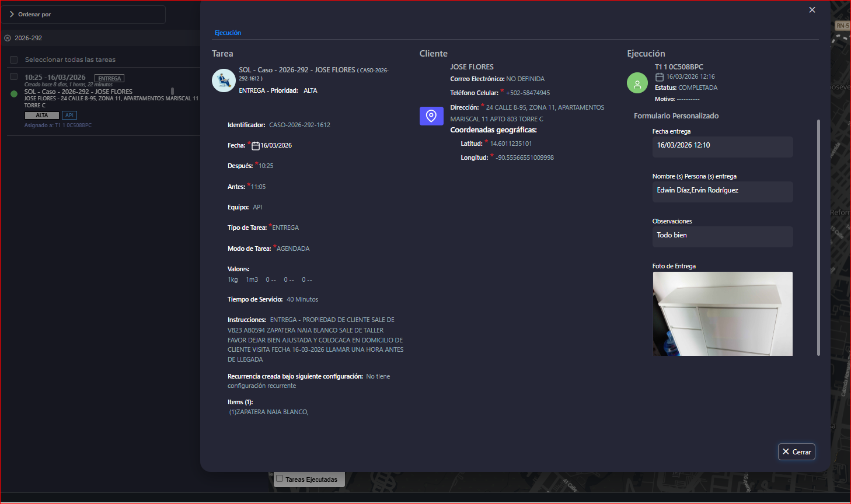This screenshot has width=851, height=504.
Task: Click the purple location pin icon
Action: point(431,116)
